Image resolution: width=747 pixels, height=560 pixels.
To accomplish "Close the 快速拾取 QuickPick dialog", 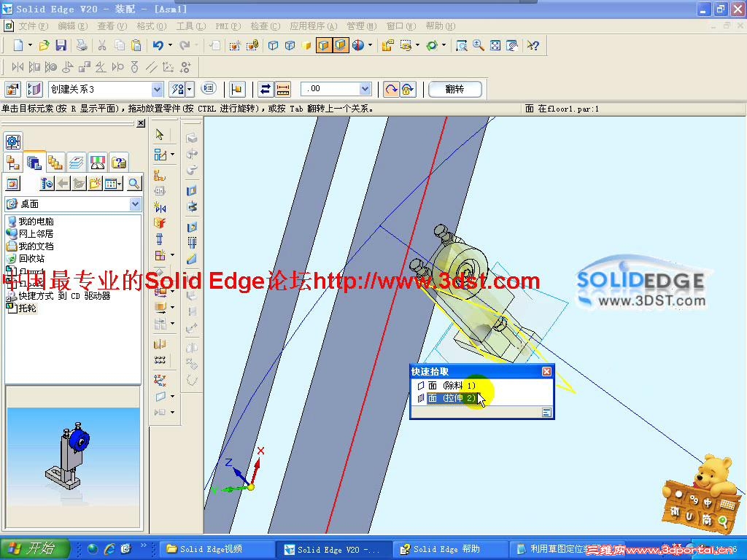I will pos(546,371).
